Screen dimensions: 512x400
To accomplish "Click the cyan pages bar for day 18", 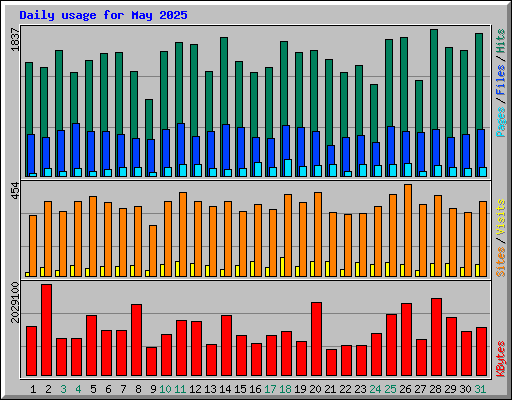I will tap(288, 168).
